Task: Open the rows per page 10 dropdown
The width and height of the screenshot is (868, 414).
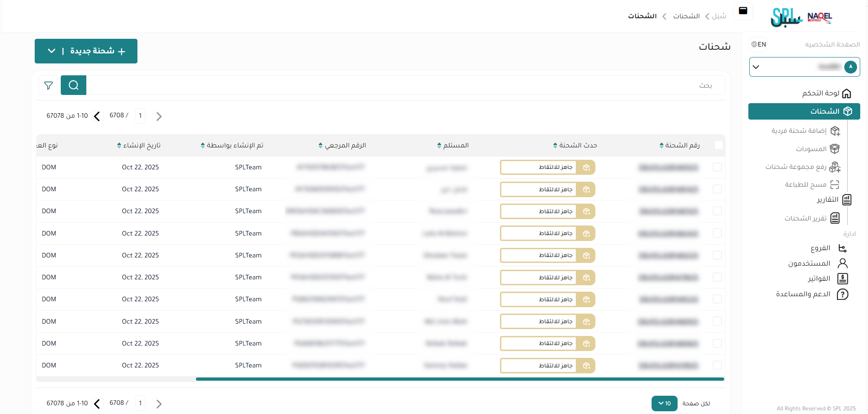Action: click(664, 404)
